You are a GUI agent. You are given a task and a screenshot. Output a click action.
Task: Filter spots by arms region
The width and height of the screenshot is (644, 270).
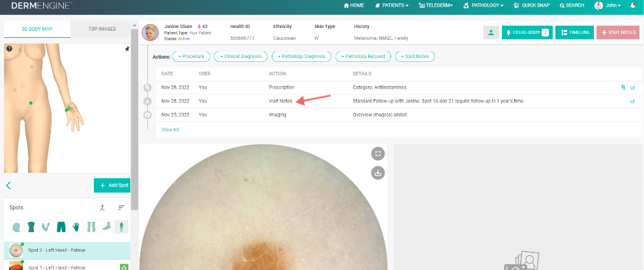(x=46, y=227)
